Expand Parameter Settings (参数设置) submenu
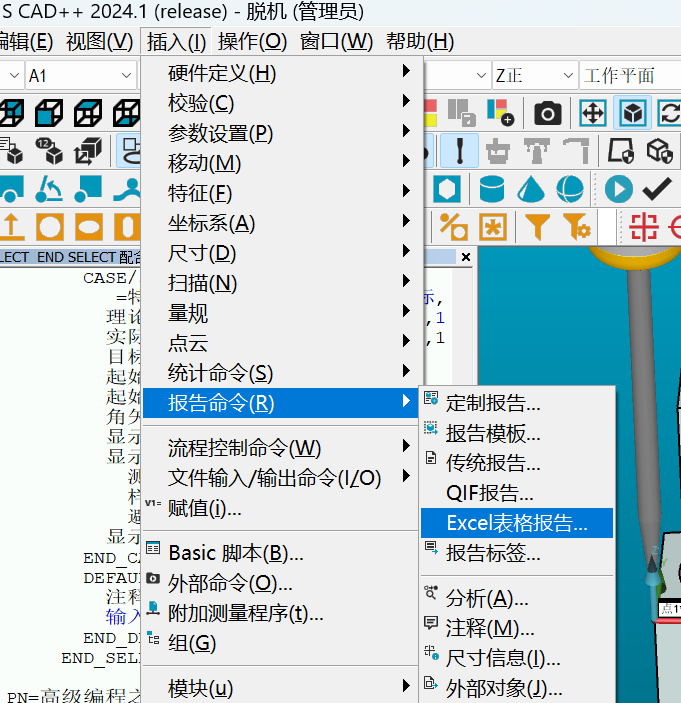Viewport: 681px width, 703px height. click(282, 133)
